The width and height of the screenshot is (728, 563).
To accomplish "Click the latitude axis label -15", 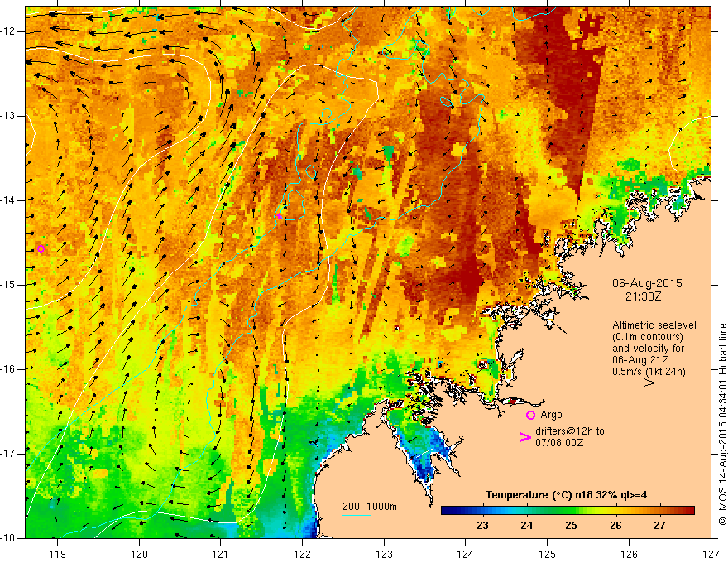I will (x=8, y=285).
